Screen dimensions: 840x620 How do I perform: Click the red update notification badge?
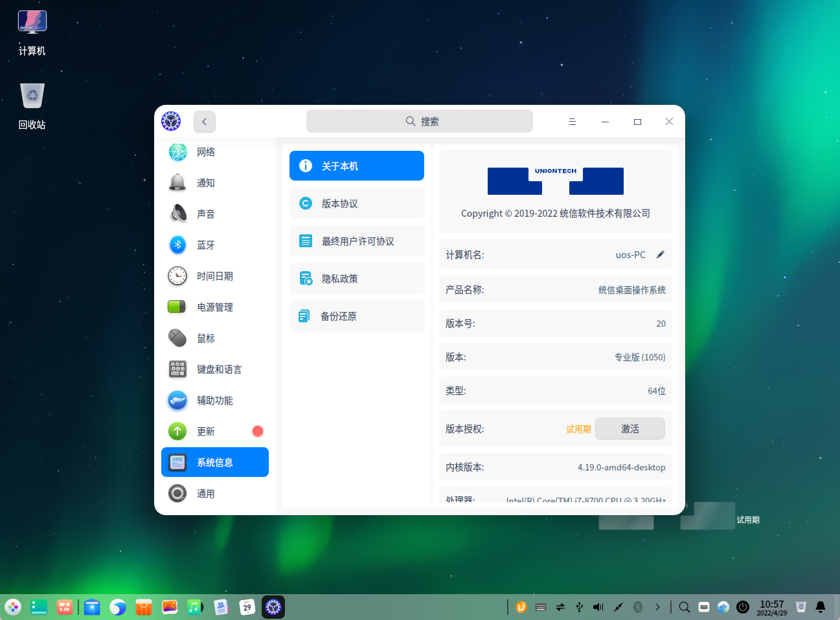click(258, 432)
